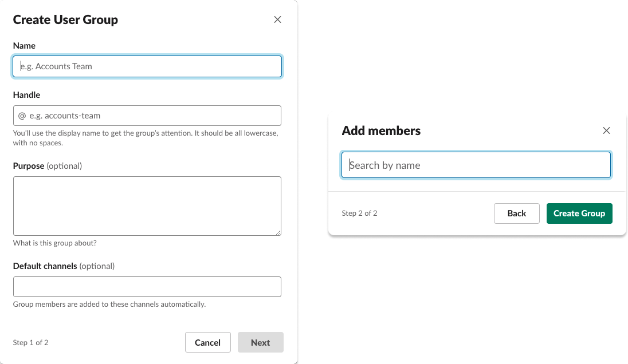The width and height of the screenshot is (628, 364).
Task: Click the Handle field label
Action: coord(26,95)
